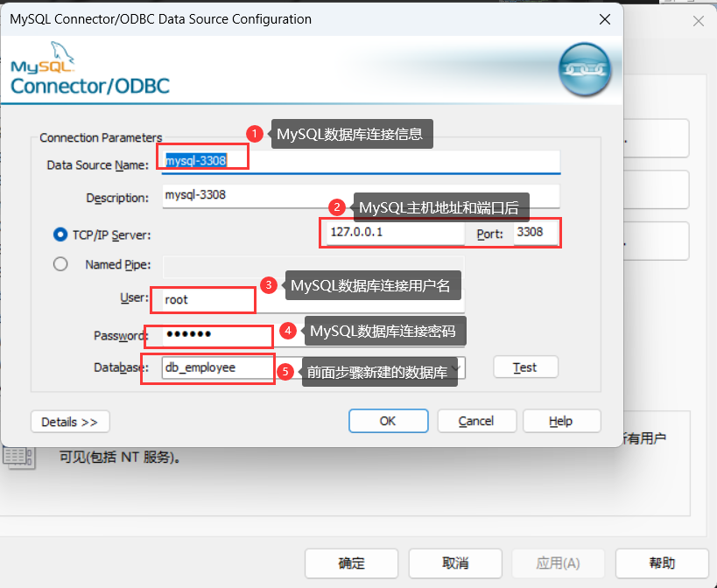The image size is (717, 588).
Task: Click the Description input field
Action: [x=362, y=196]
